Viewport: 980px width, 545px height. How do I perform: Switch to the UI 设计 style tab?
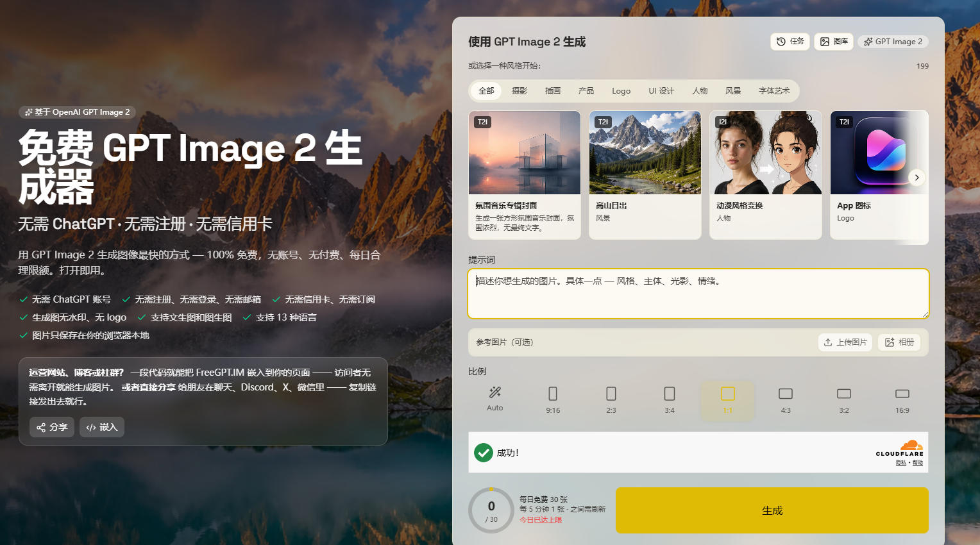(x=661, y=91)
